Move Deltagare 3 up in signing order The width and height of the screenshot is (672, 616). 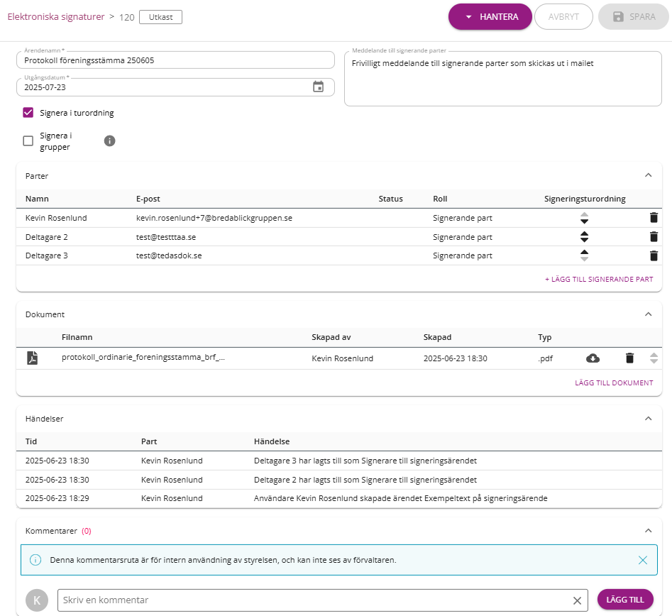[x=584, y=252]
